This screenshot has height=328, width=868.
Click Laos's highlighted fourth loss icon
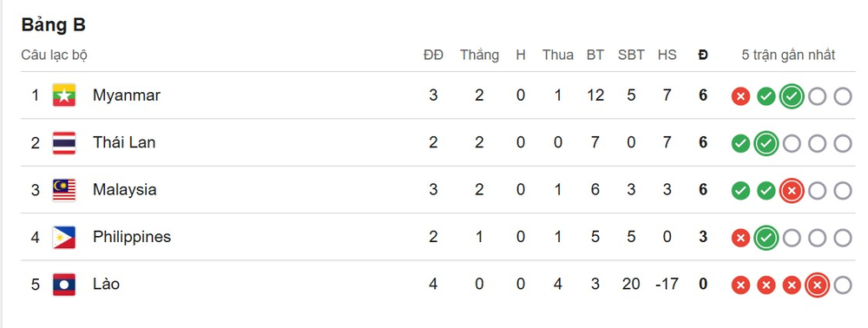817,285
